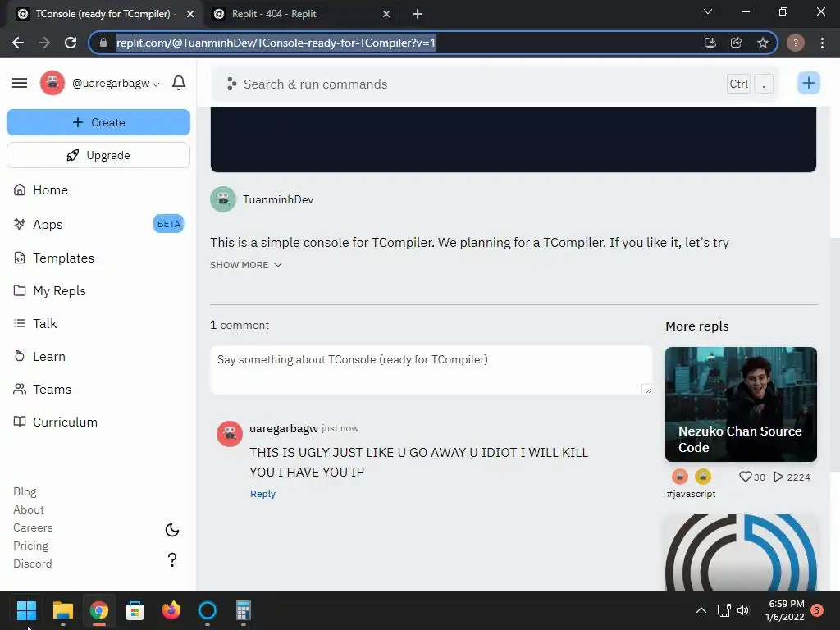This screenshot has height=630, width=840.
Task: Open the About link
Action: pos(29,509)
